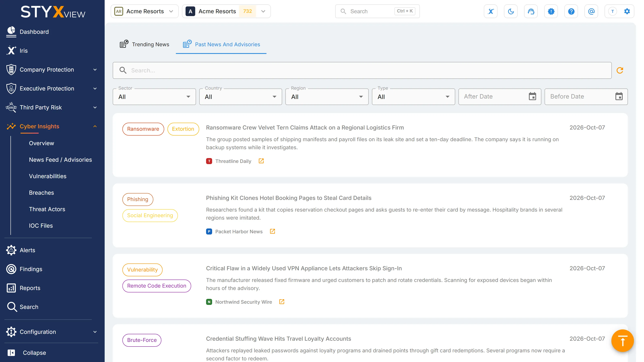Screen dimensions: 644x362
Task: Click the Phishing tag
Action: tap(137, 199)
